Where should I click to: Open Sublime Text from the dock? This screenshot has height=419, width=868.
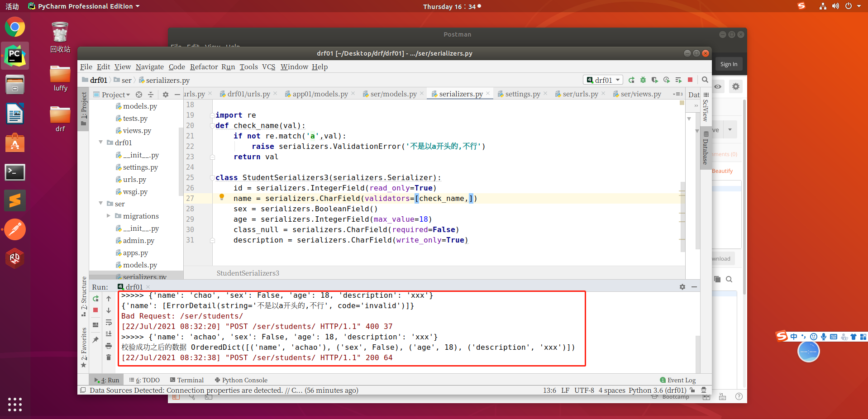pos(15,200)
